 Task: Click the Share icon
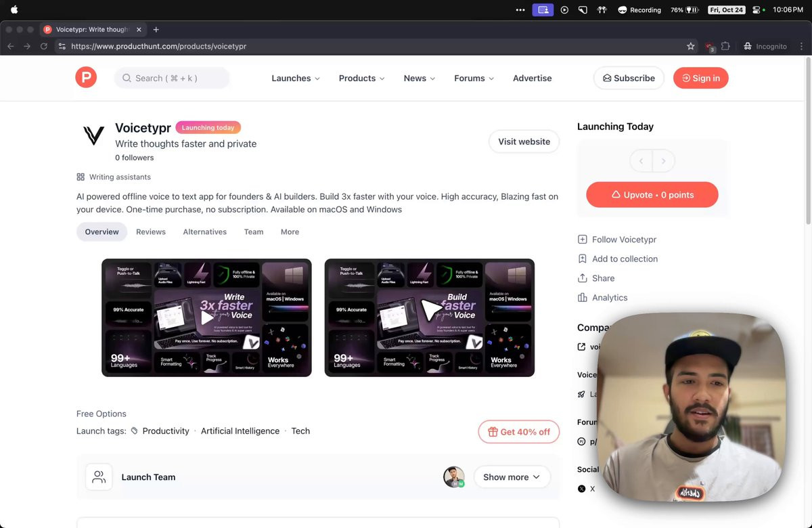(x=582, y=278)
